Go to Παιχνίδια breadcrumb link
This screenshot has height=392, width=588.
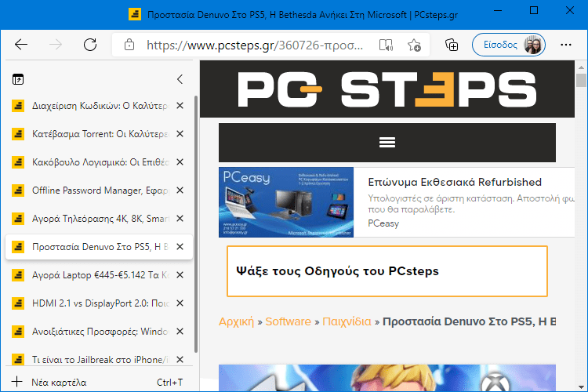click(347, 321)
